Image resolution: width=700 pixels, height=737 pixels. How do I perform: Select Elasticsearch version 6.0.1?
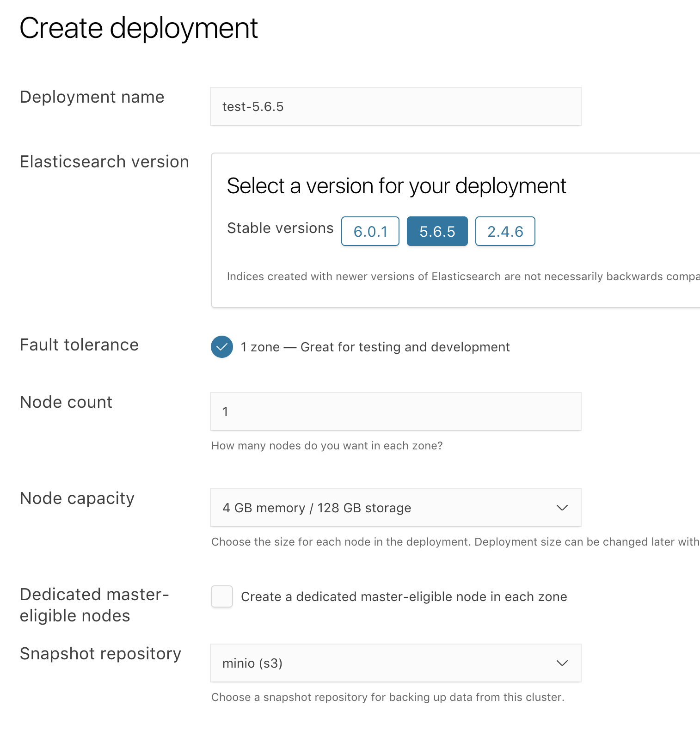pyautogui.click(x=370, y=231)
